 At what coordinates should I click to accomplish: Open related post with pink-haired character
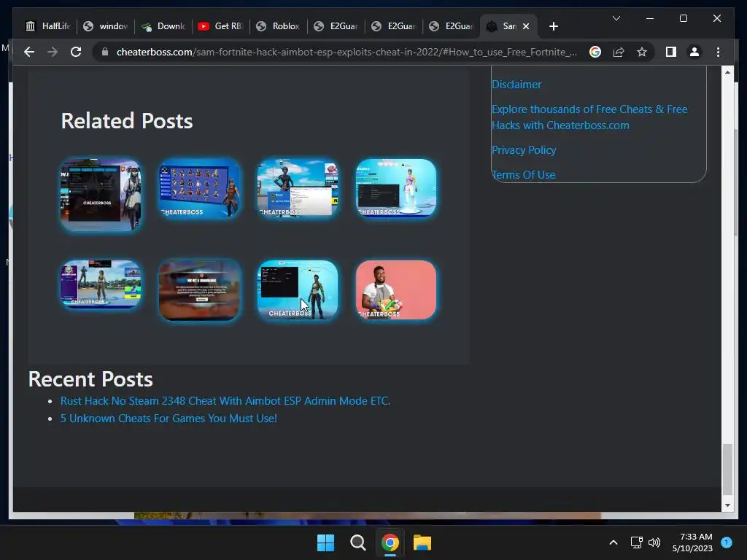[x=396, y=189]
